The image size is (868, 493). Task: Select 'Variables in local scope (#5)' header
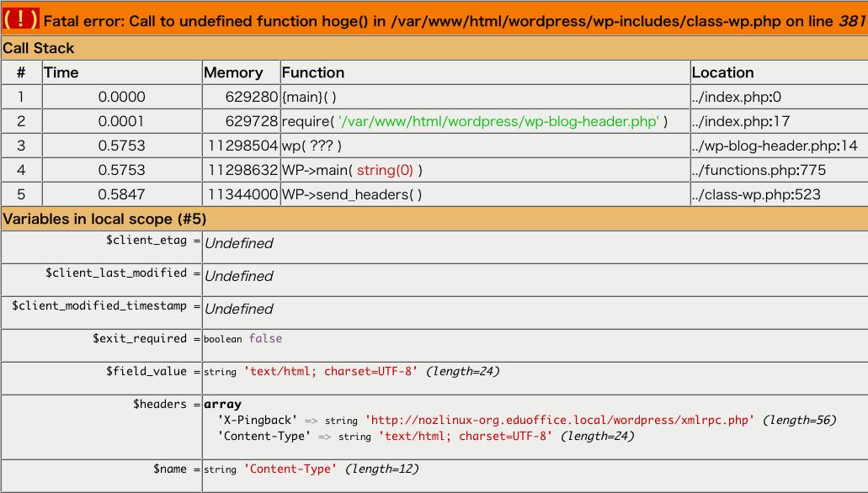104,219
